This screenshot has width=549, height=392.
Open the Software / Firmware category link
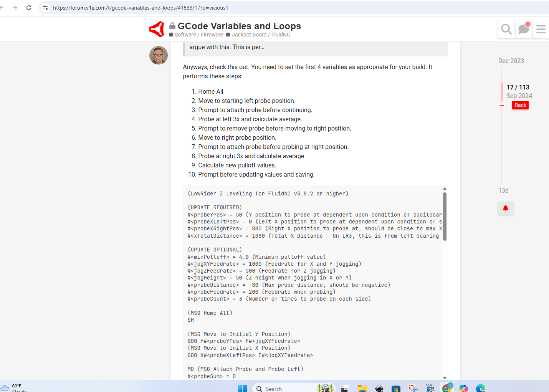coord(198,35)
